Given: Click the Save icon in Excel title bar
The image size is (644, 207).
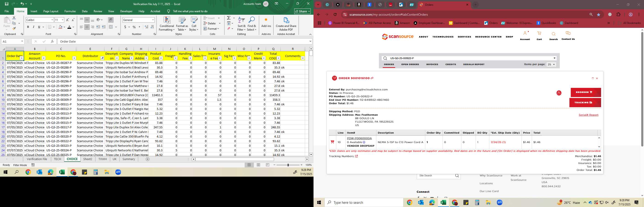Looking at the screenshot, I should click(6, 4).
